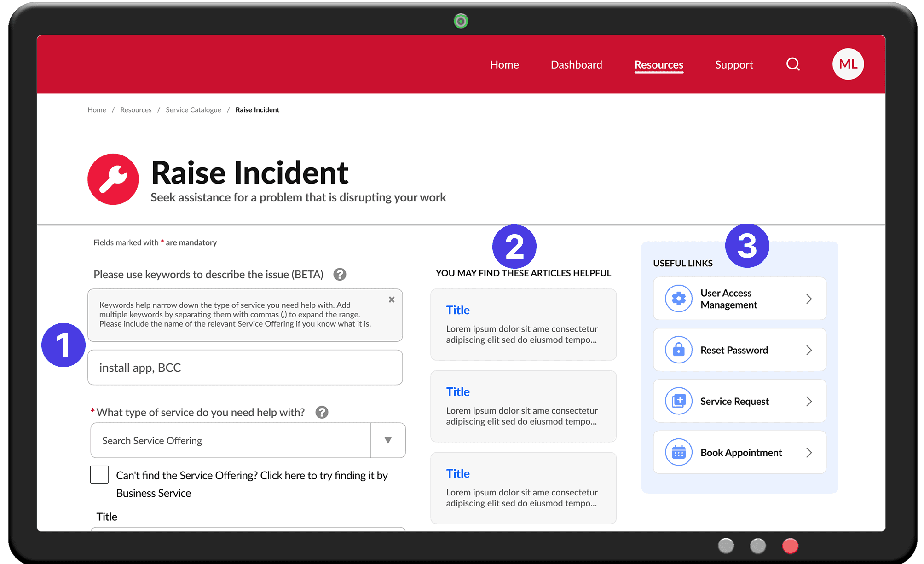Open the Search Service Offering dropdown arrow
Screen dimensions: 924x564
(x=388, y=440)
